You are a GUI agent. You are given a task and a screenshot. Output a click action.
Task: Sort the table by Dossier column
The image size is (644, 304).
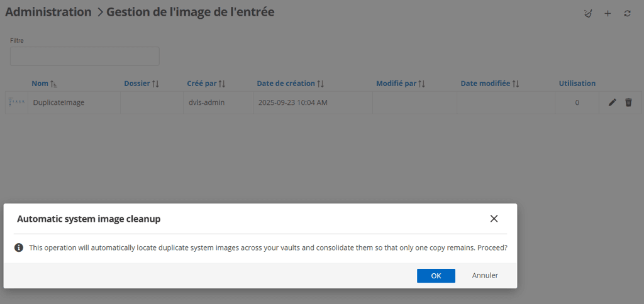pos(142,84)
